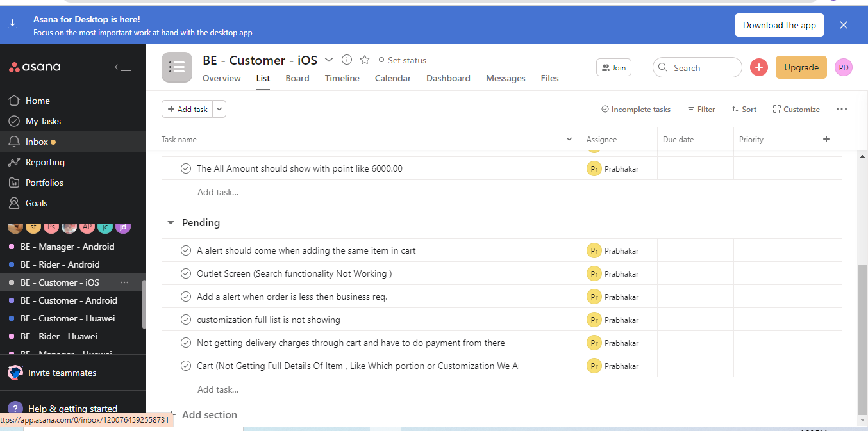Click the Upgrade button
Viewport: 868px width, 431px height.
[801, 67]
